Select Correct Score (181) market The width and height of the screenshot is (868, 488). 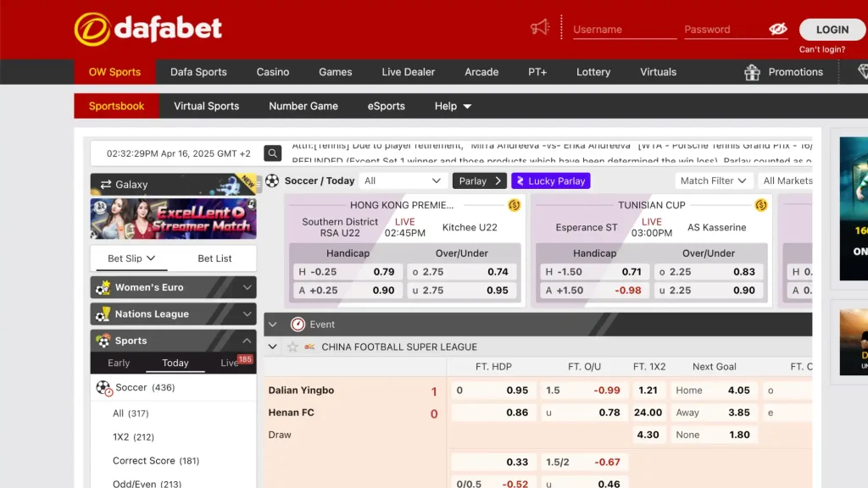pos(156,461)
